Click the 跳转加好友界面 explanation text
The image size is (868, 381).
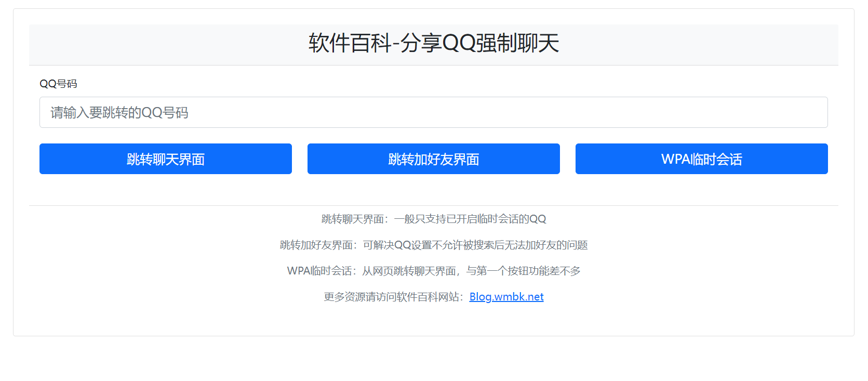coord(433,245)
